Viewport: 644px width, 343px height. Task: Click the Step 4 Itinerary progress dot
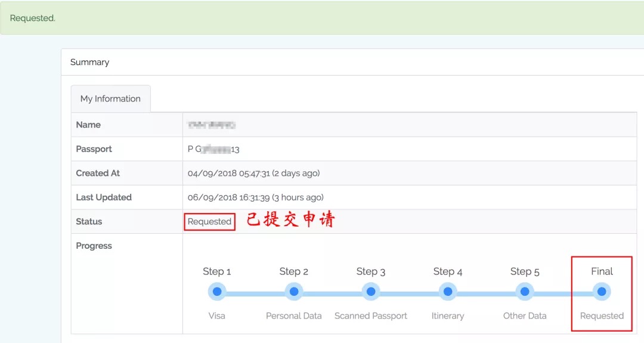(448, 292)
